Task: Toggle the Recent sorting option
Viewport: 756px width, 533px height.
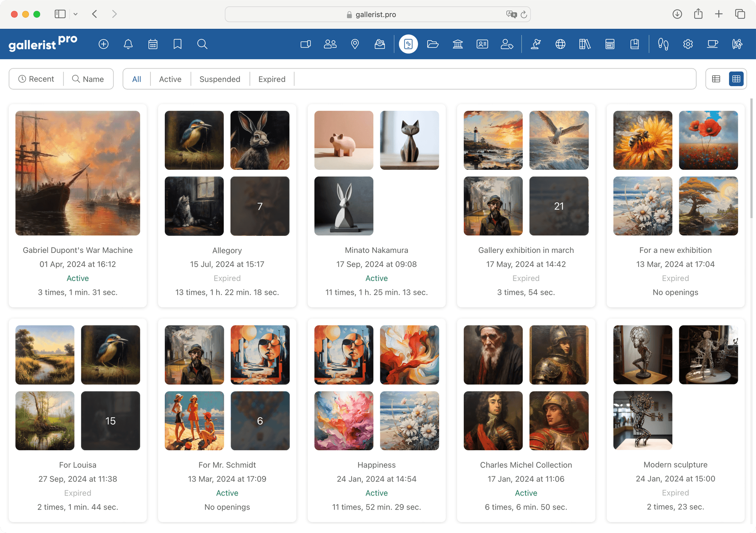Action: coord(36,79)
